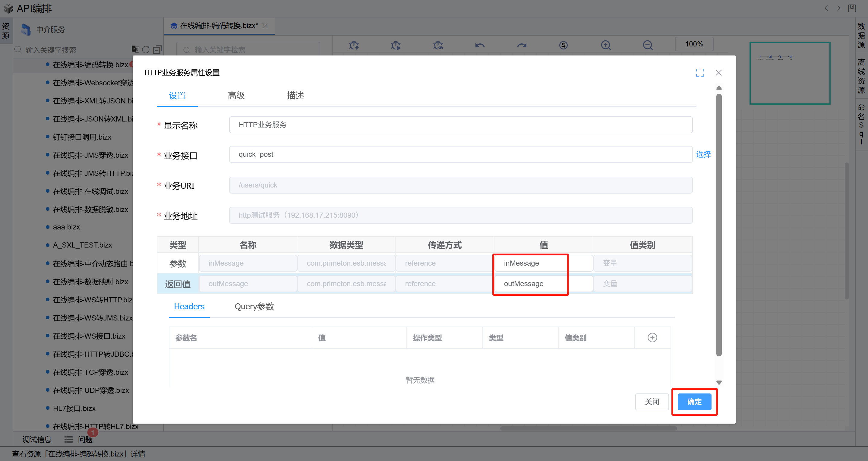Viewport: 868px width, 461px height.
Task: Expand the dialog to fullscreen
Action: (700, 73)
